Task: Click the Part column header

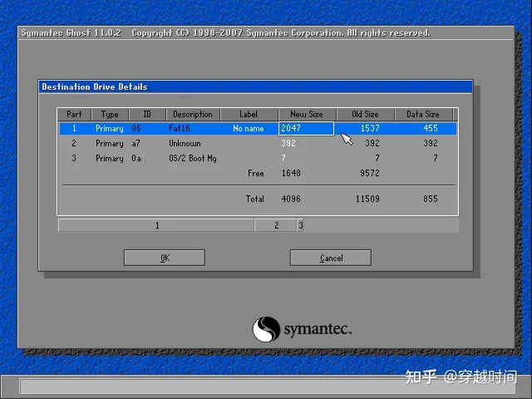Action: pyautogui.click(x=74, y=115)
